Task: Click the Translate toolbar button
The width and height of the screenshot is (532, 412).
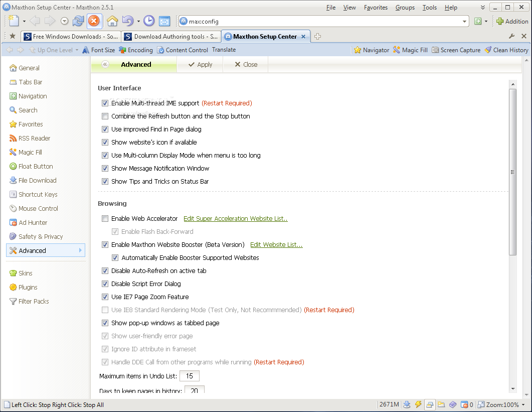Action: pyautogui.click(x=224, y=50)
